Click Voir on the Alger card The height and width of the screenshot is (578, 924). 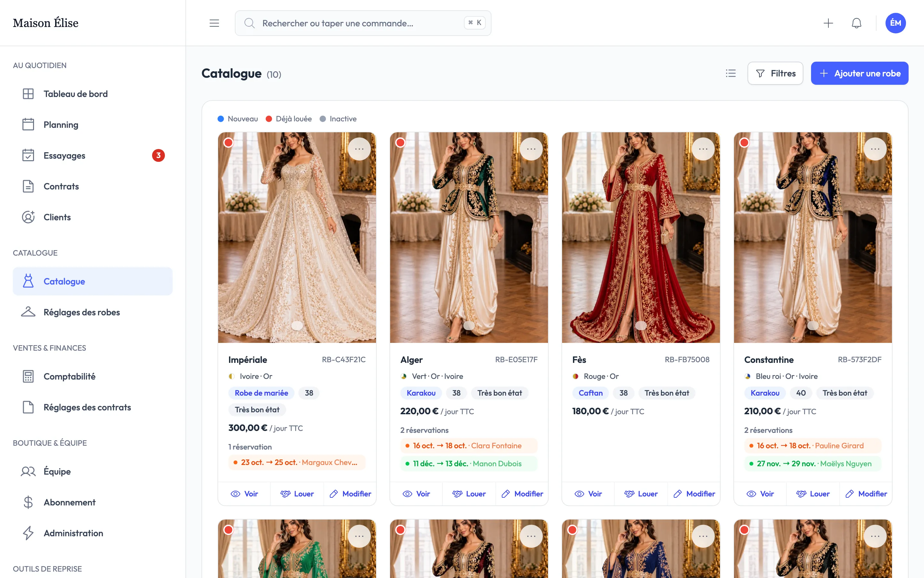416,494
